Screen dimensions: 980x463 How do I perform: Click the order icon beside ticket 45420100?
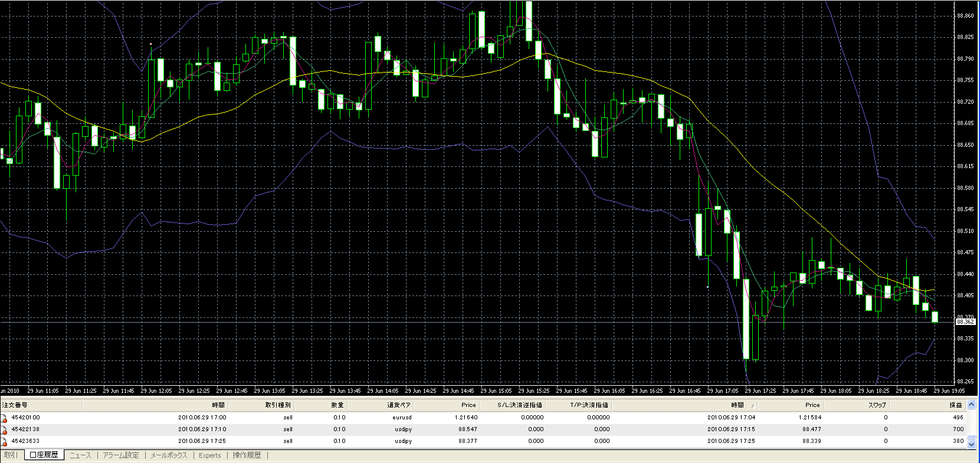pyautogui.click(x=4, y=418)
